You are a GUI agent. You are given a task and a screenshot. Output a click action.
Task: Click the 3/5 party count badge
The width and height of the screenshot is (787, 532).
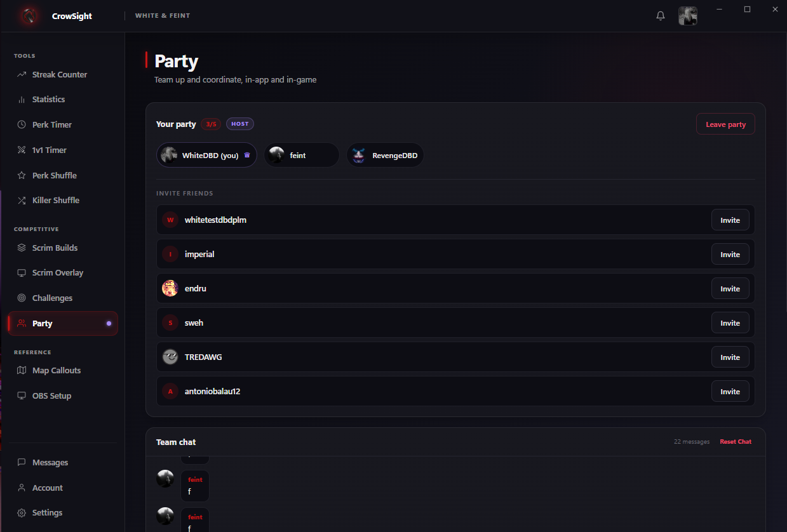click(x=211, y=124)
